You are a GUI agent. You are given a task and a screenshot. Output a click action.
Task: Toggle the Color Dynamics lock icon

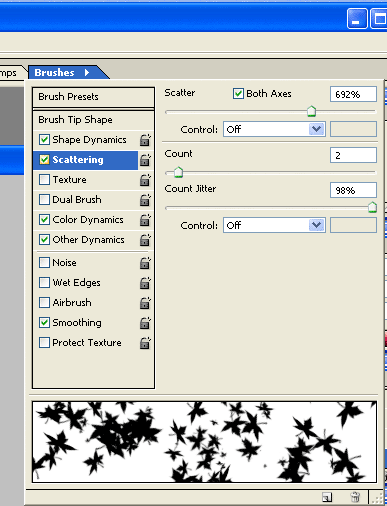click(145, 220)
